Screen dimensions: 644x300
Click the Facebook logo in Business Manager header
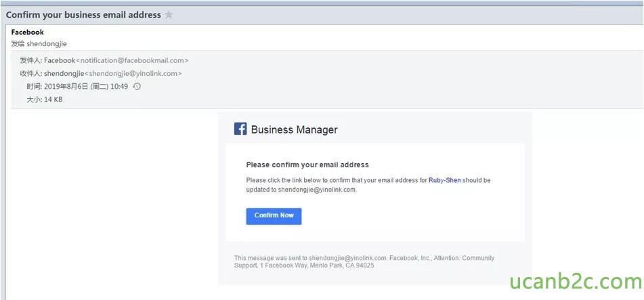point(240,129)
